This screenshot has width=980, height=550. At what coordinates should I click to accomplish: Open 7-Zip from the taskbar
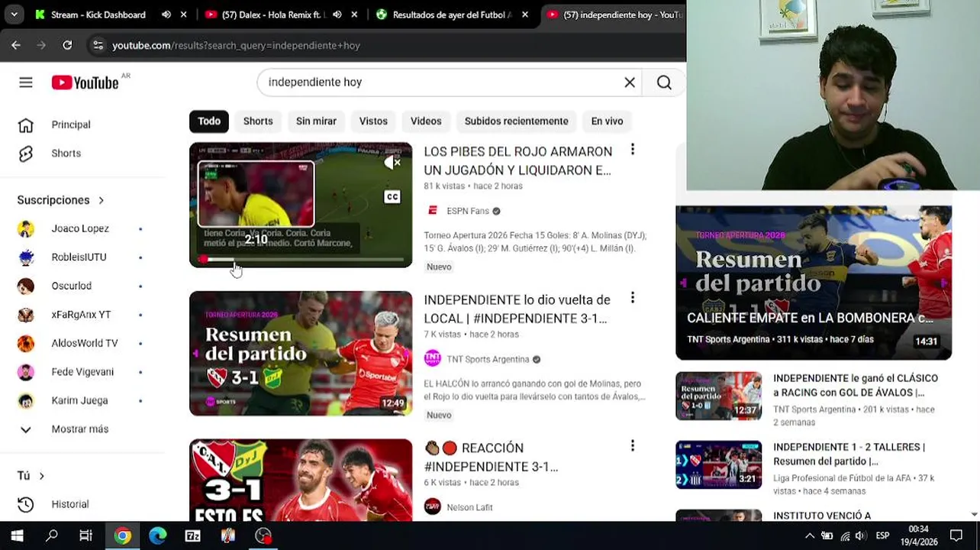click(192, 536)
